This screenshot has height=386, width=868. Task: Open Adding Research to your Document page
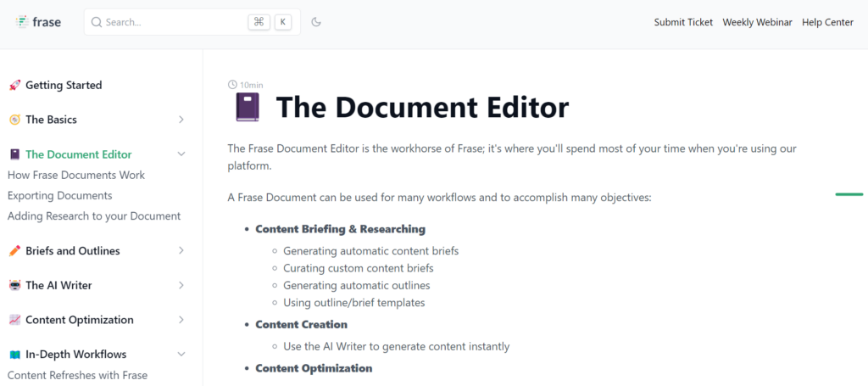(94, 216)
